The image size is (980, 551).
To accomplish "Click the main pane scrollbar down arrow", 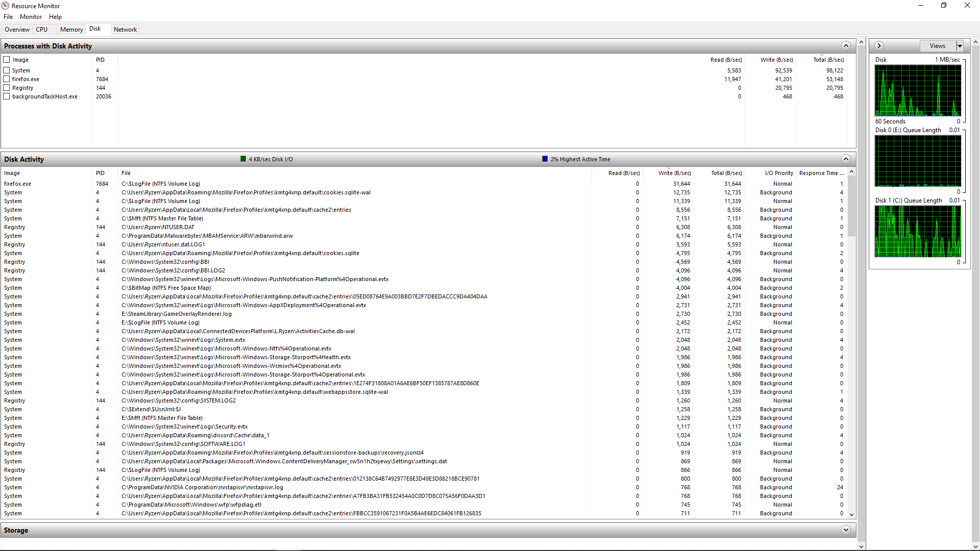I will click(862, 546).
